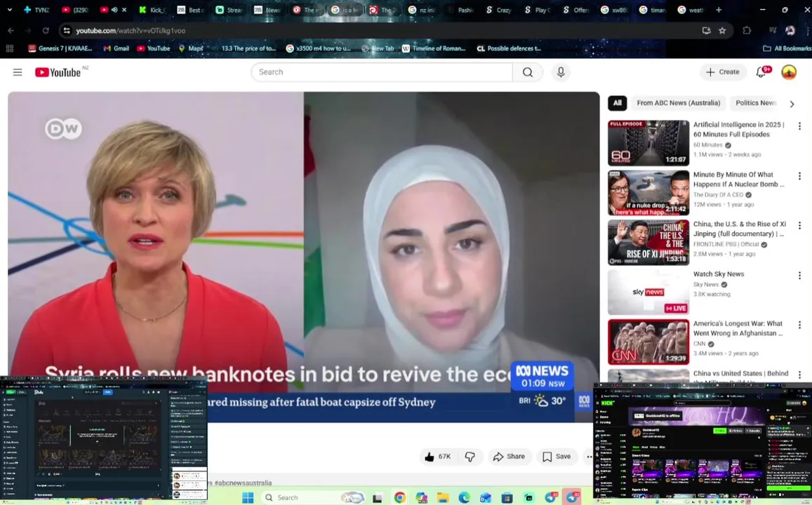This screenshot has width=812, height=505.
Task: Open the YouTube account avatar menu
Action: 789,72
